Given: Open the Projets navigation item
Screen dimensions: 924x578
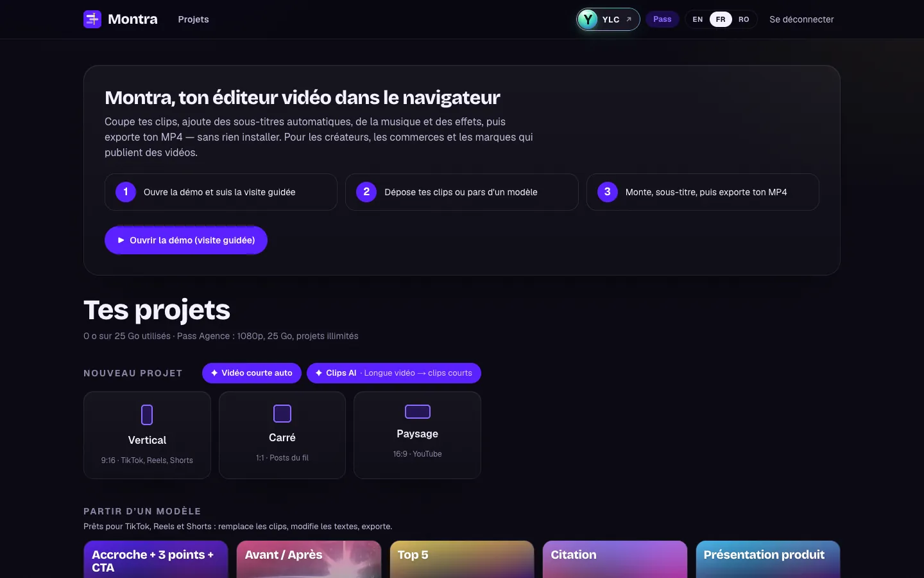Looking at the screenshot, I should [x=193, y=19].
